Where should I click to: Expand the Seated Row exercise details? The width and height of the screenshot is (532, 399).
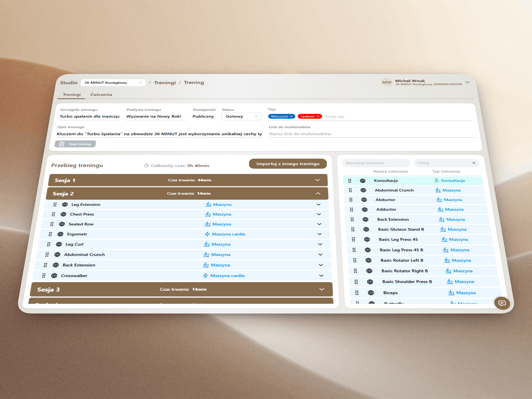point(319,224)
